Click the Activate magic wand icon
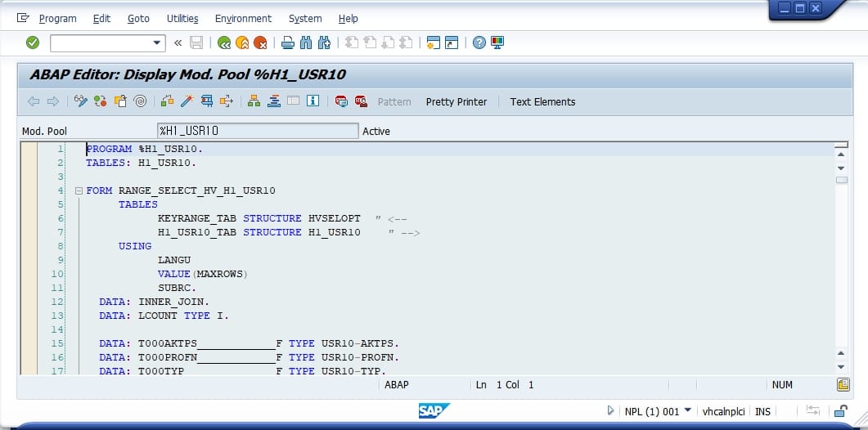868x430 pixels. coord(187,101)
